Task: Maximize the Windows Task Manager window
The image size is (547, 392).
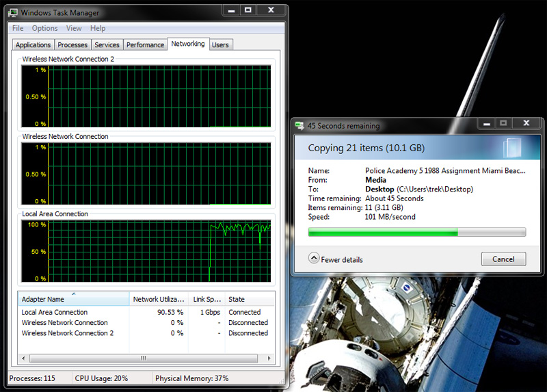Action: pos(248,10)
